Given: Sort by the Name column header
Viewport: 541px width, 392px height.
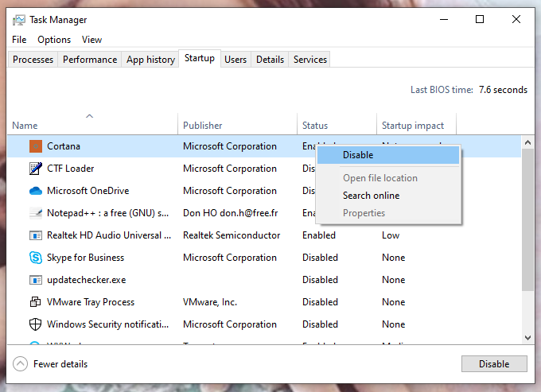Looking at the screenshot, I should (92, 123).
